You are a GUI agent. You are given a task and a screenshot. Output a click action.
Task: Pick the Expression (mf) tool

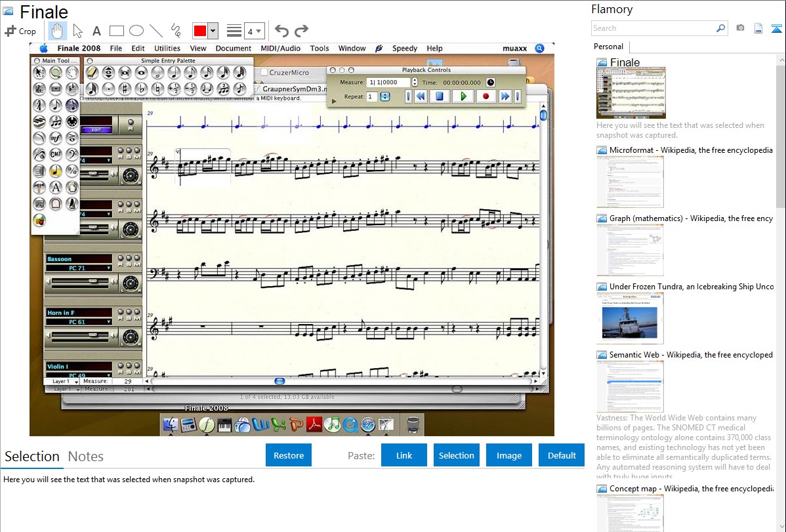pos(56,138)
